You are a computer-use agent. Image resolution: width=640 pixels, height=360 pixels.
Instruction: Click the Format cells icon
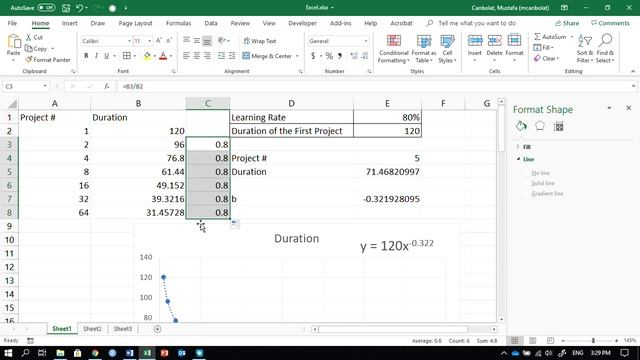pos(514,40)
